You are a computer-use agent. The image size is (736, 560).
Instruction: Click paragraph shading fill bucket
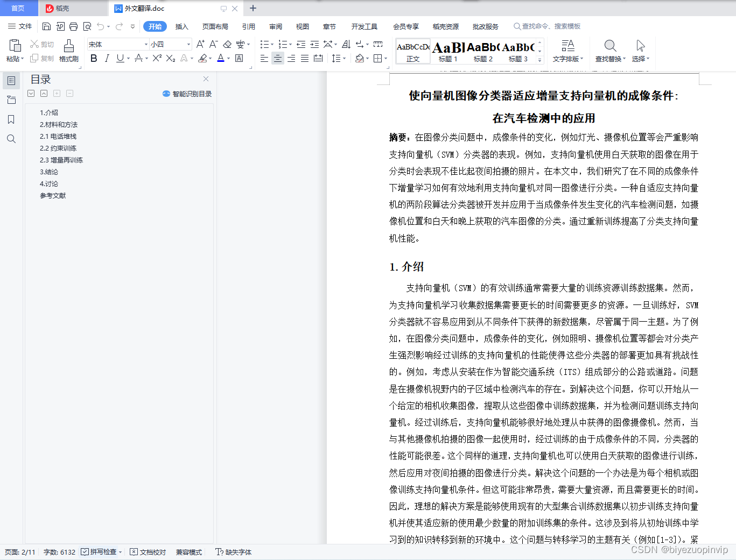point(359,58)
